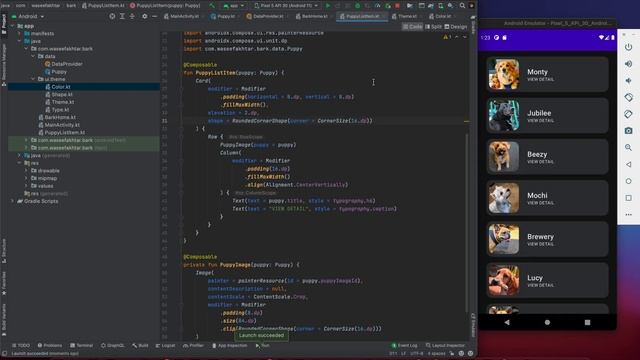Tap the Mochi puppy card
The width and height of the screenshot is (640, 360).
point(547,198)
